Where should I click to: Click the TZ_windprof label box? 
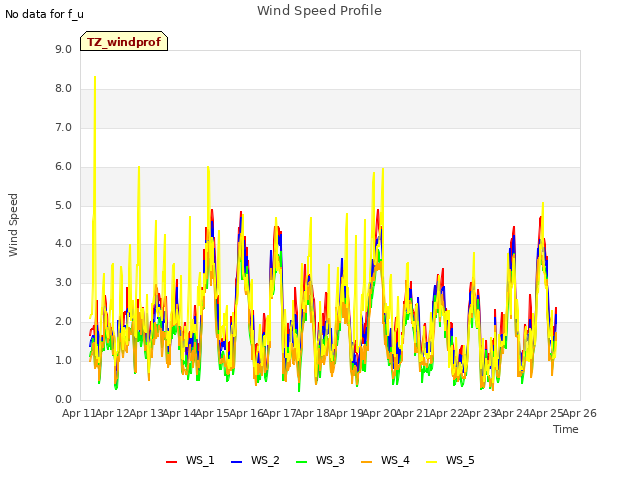(x=124, y=41)
